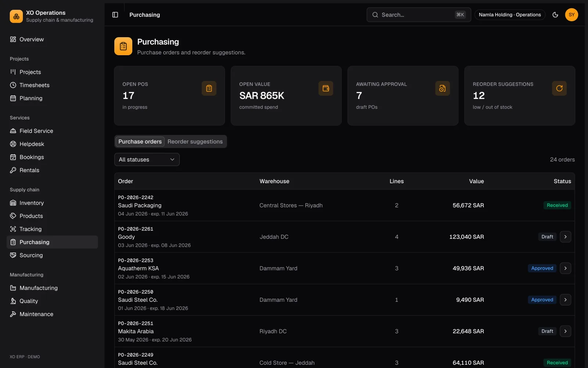Open Quality in the sidebar
Image resolution: width=588 pixels, height=368 pixels.
tap(52, 301)
